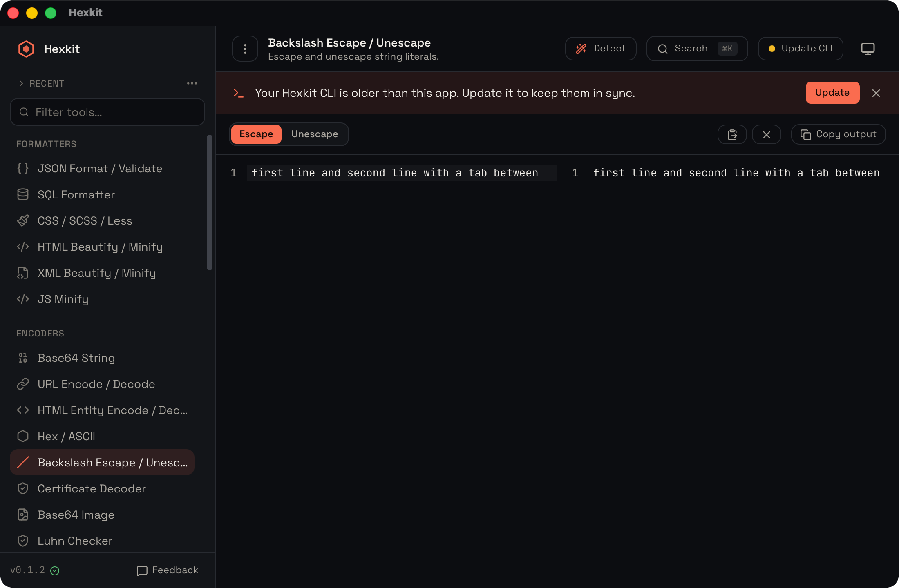Click the Base64 Image file icon

point(23,514)
